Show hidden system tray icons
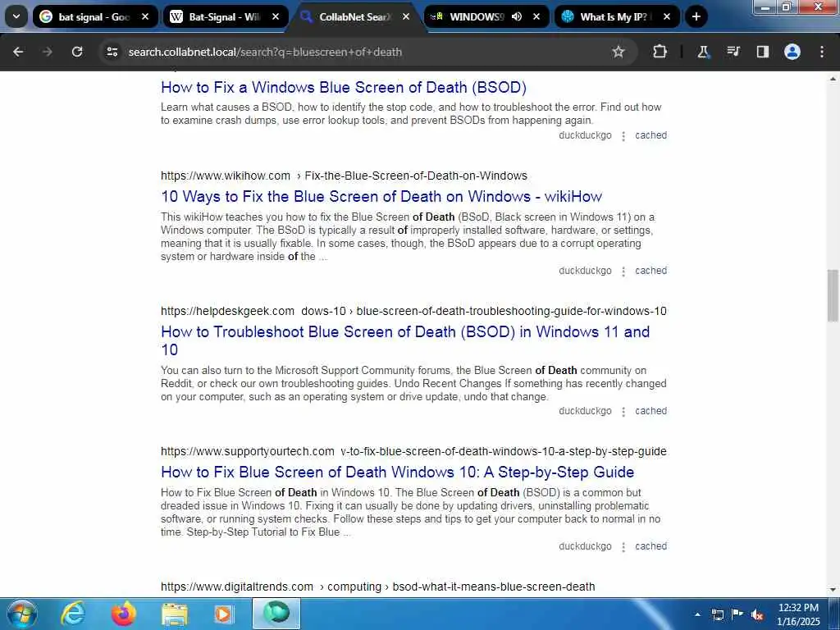The height and width of the screenshot is (630, 840). click(x=697, y=614)
